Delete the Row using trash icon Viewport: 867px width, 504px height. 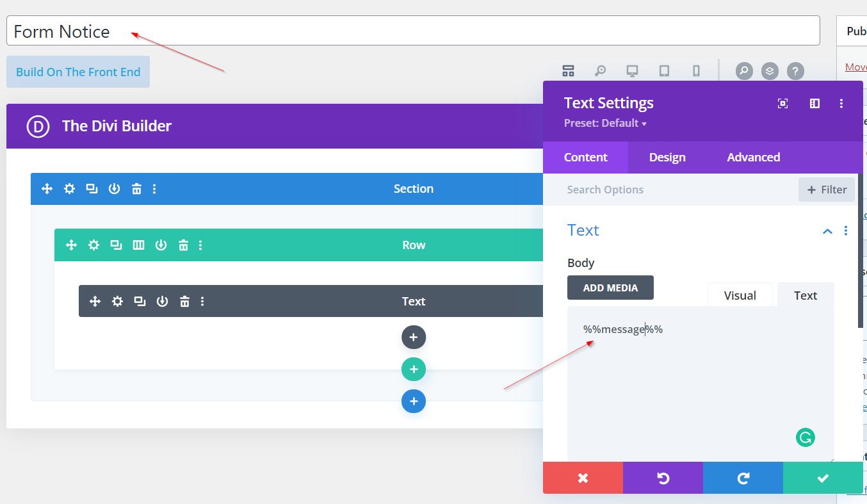[183, 245]
